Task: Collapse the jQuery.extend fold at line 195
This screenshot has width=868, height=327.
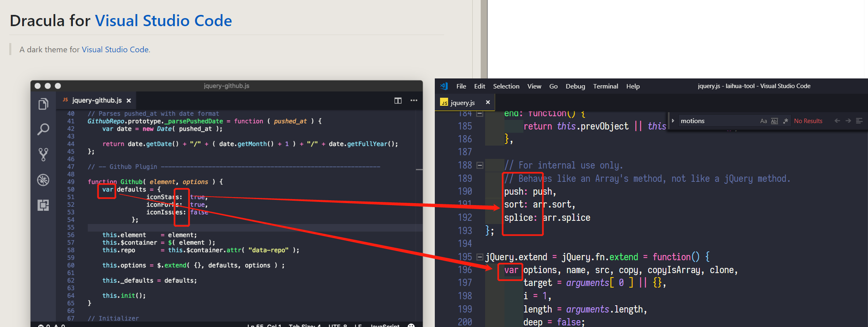Action: (x=479, y=257)
